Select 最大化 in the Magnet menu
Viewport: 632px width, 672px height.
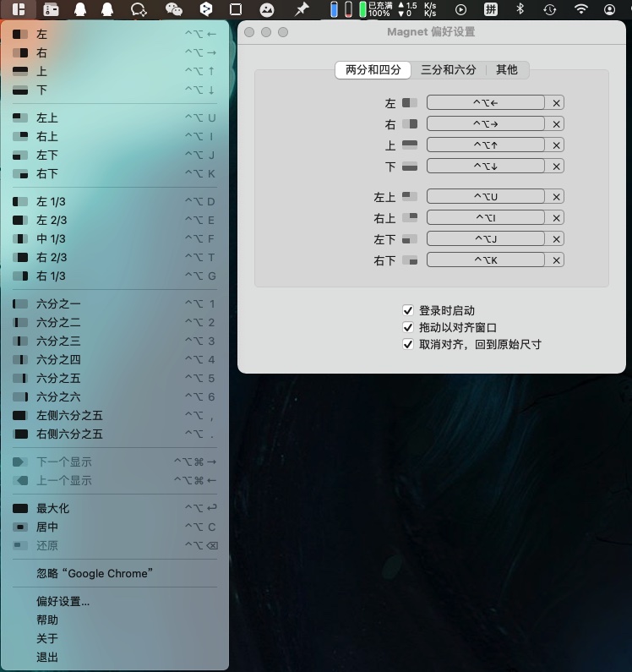coord(114,508)
